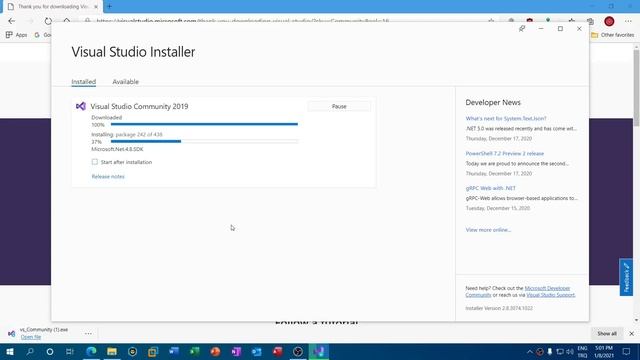Open the Apps shortcut in favorites bar
Screen dimensions: 640x360
16,35
